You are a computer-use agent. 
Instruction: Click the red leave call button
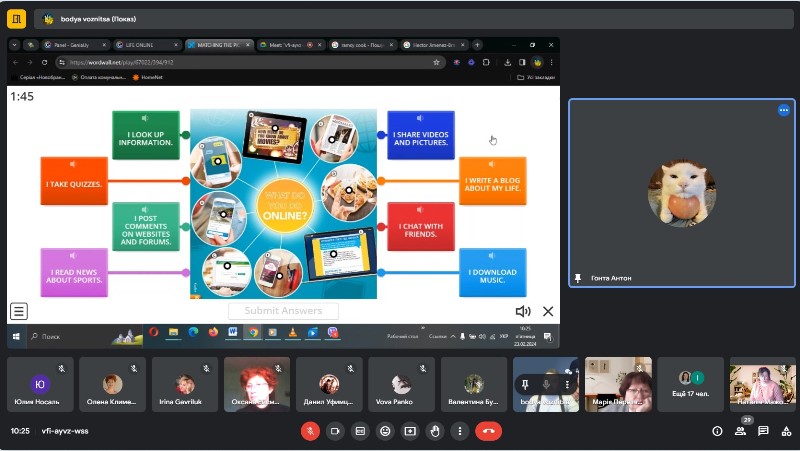coord(488,431)
